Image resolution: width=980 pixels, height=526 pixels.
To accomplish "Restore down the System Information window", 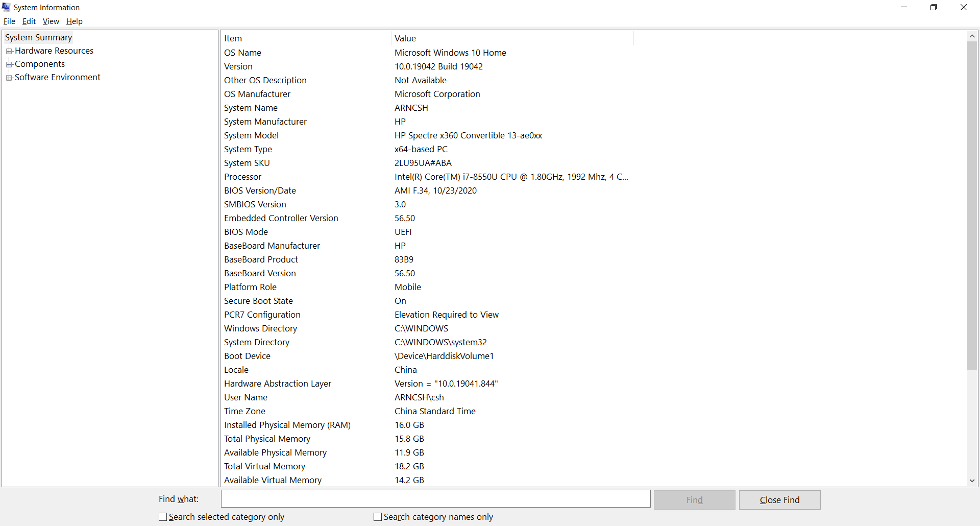I will coord(934,7).
